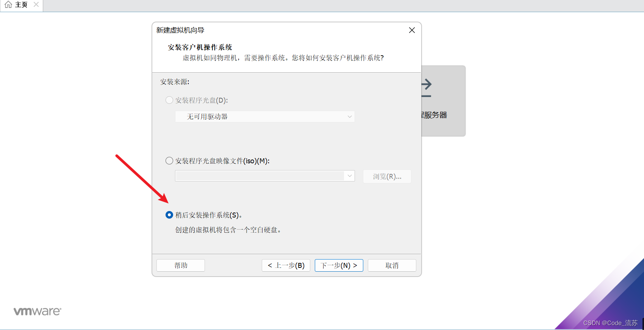
Task: Click the 安装客户机操作系统 heading
Action: point(200,47)
